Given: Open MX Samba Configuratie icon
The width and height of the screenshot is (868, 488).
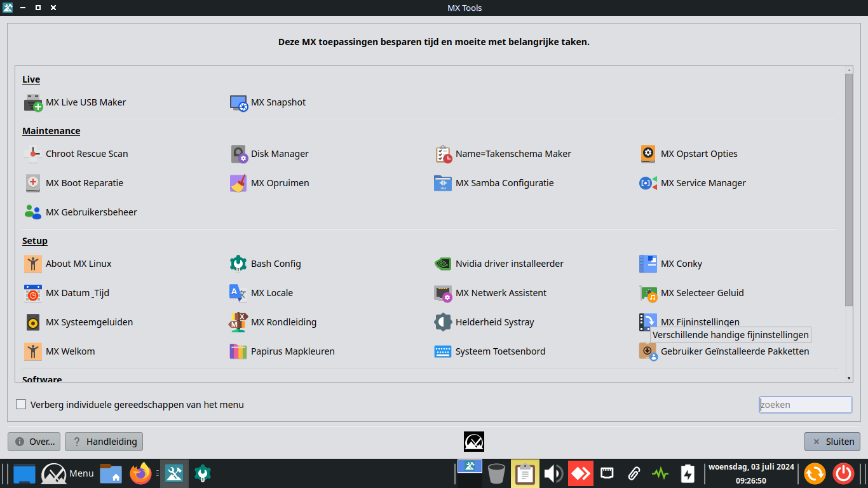Looking at the screenshot, I should click(x=443, y=184).
